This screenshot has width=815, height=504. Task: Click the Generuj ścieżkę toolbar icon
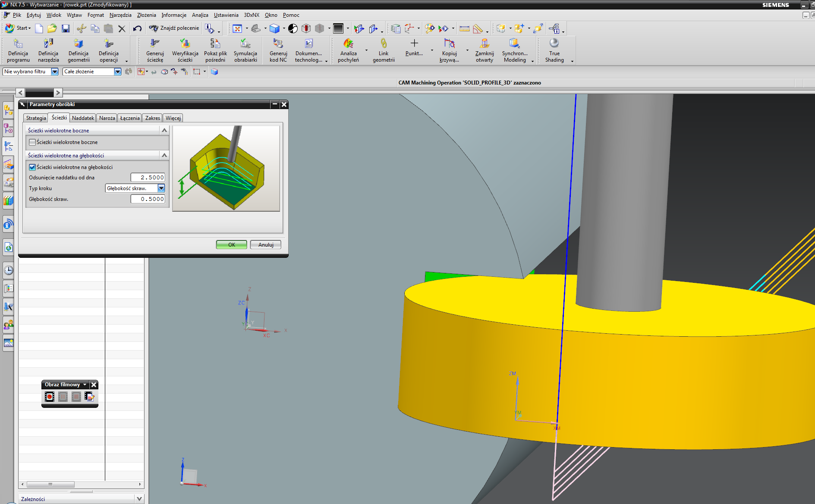155,50
